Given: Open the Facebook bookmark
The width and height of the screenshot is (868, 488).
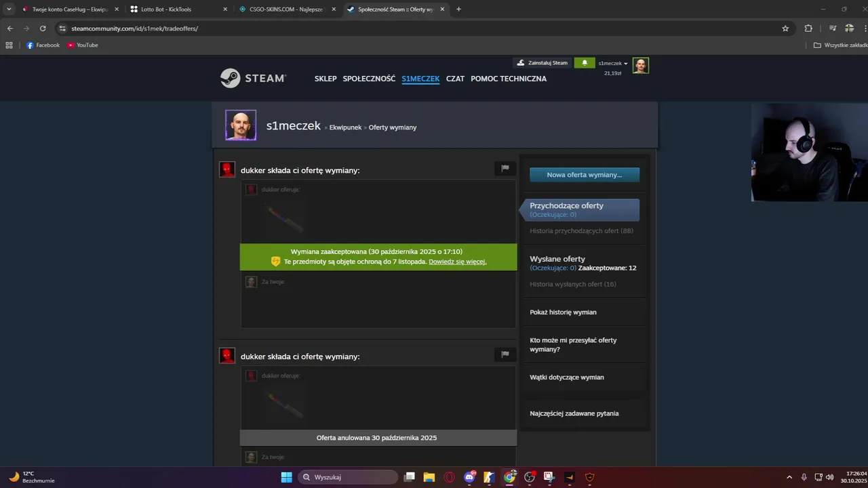Looking at the screenshot, I should [43, 45].
